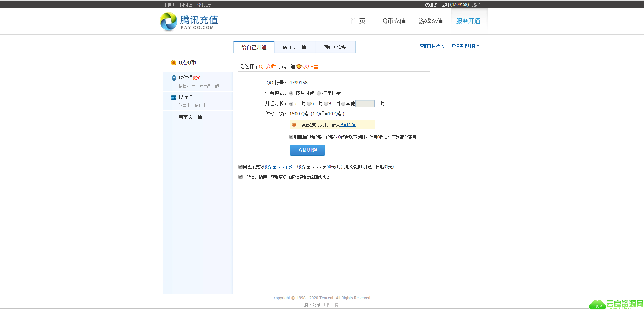Click the 立即开通 button

[308, 150]
